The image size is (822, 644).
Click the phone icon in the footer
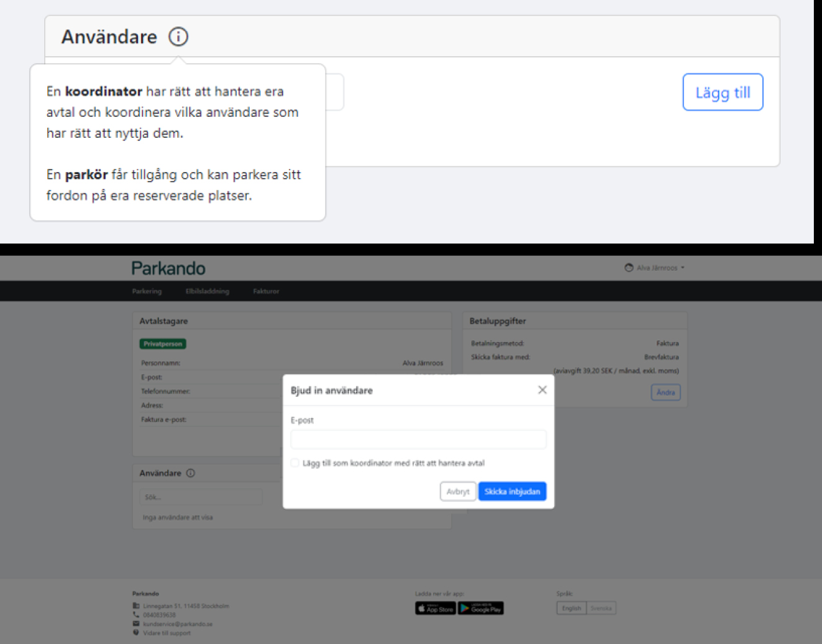coord(136,615)
